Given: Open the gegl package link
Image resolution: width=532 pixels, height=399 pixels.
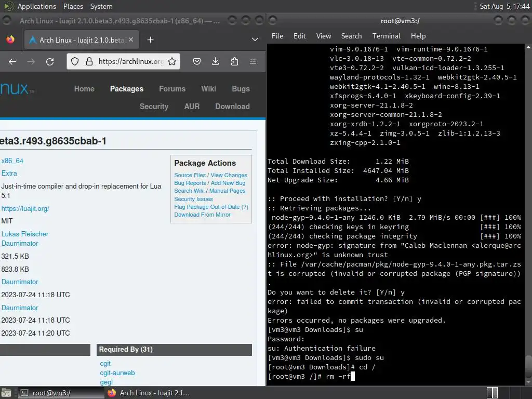Looking at the screenshot, I should point(106,382).
